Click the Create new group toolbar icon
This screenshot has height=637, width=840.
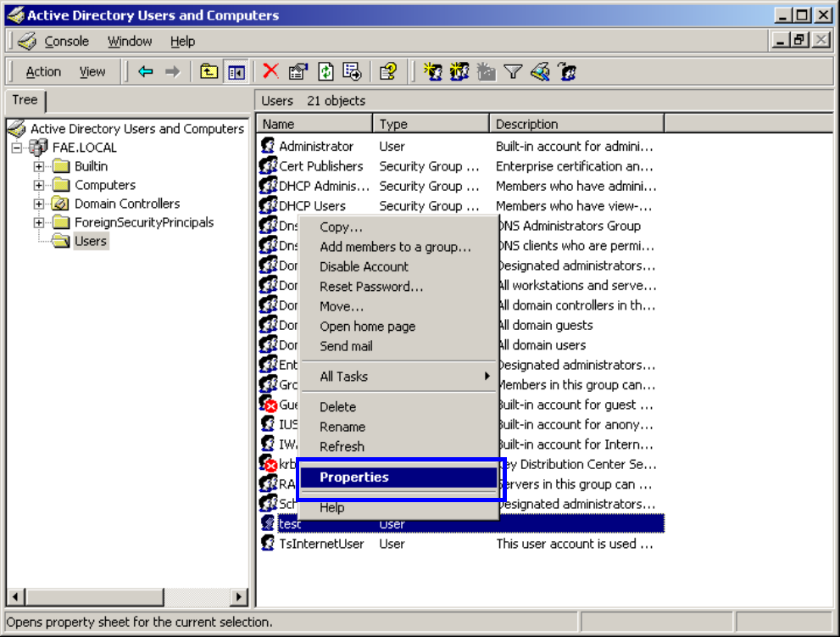(x=459, y=71)
